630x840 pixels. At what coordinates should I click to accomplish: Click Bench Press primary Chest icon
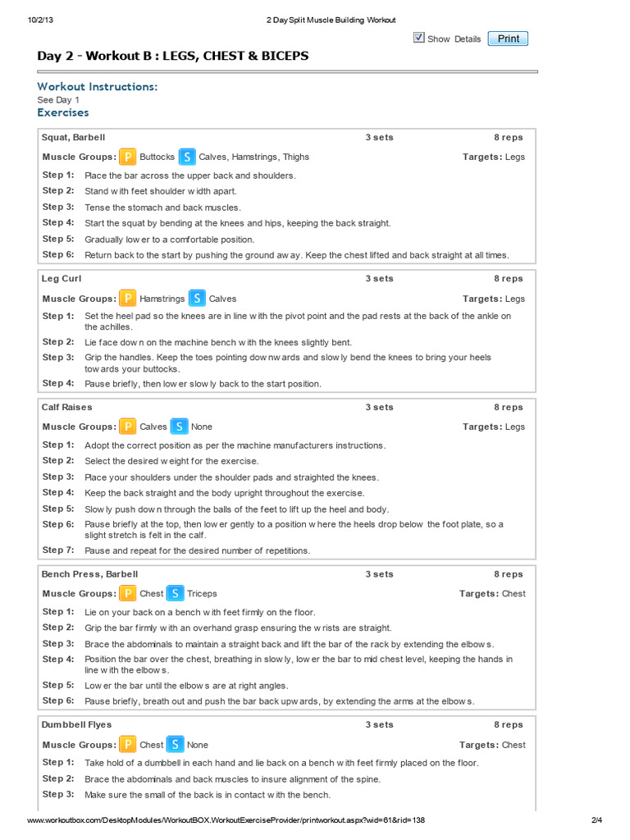click(x=127, y=594)
